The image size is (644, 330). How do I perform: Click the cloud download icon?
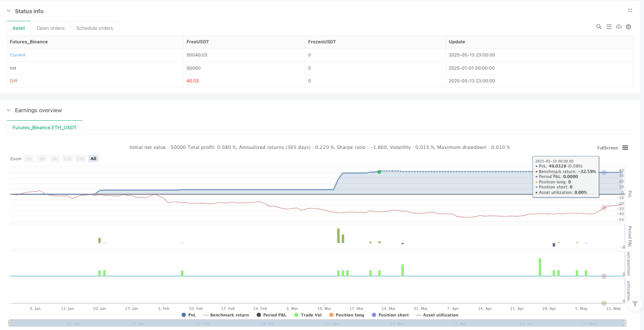[619, 27]
